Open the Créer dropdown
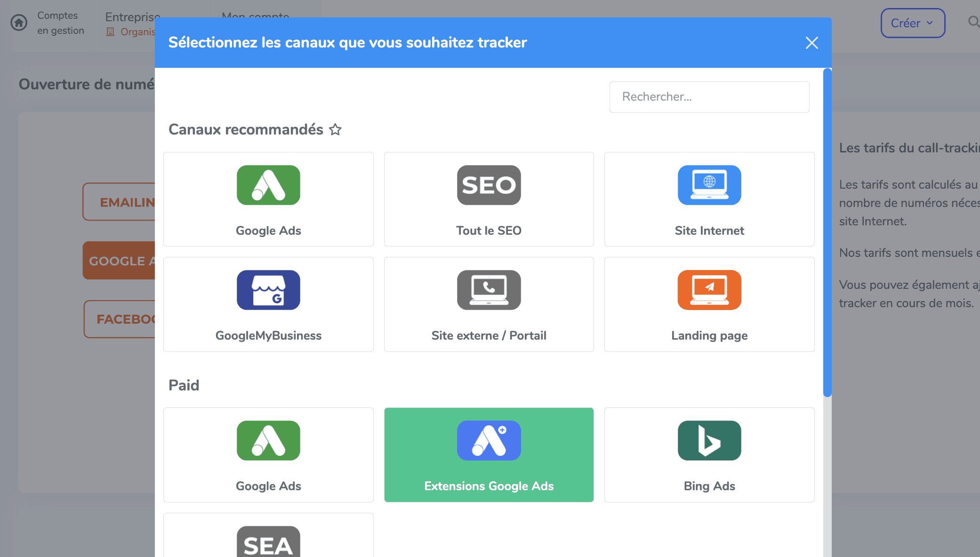 tap(913, 23)
